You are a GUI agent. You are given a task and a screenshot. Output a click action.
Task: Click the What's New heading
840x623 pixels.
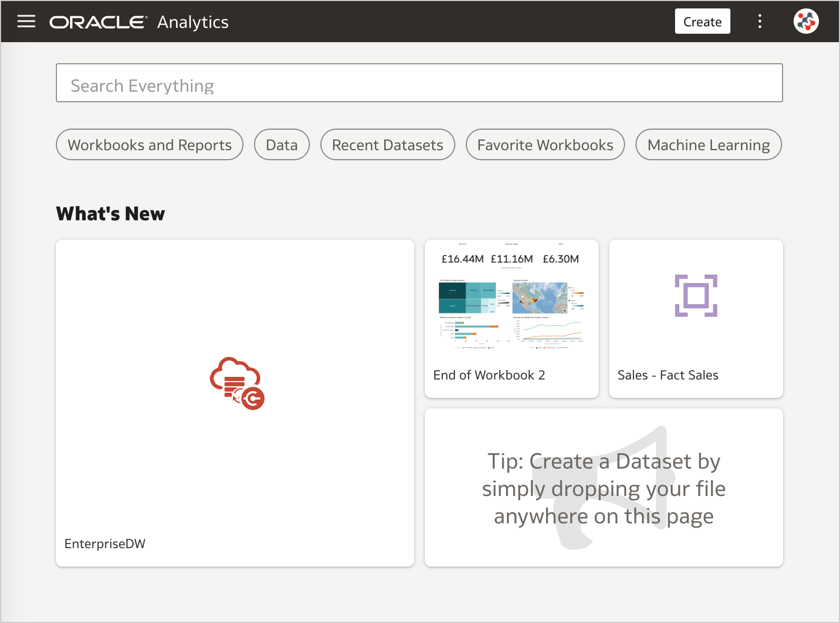tap(111, 213)
